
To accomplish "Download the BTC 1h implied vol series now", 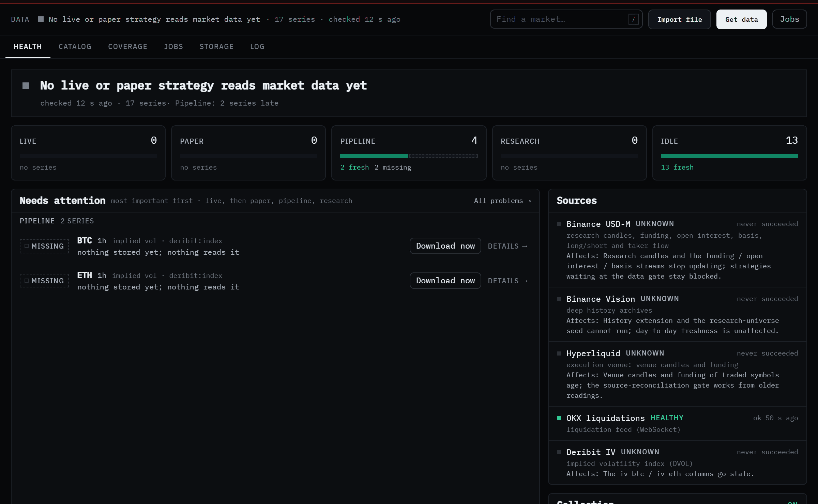I will (445, 246).
